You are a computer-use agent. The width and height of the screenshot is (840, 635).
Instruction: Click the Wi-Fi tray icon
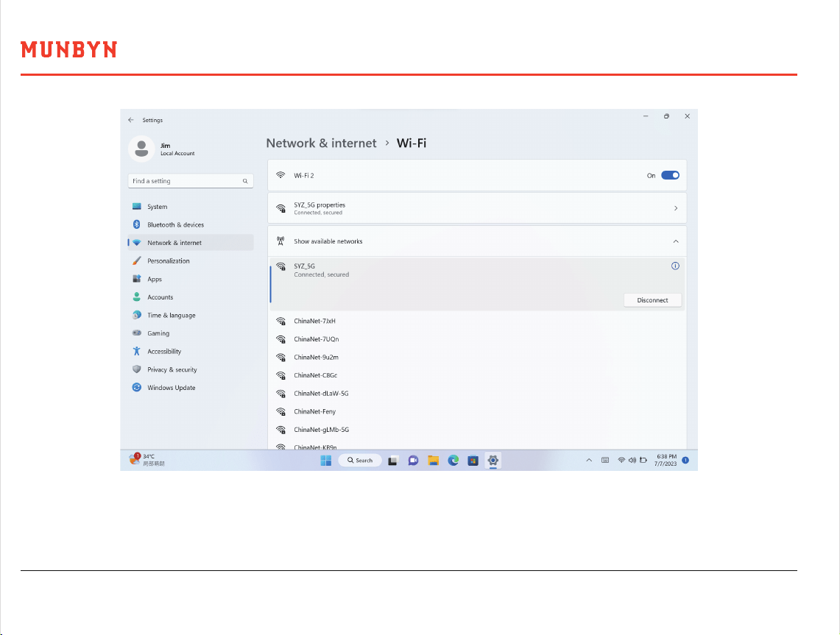pyautogui.click(x=621, y=461)
